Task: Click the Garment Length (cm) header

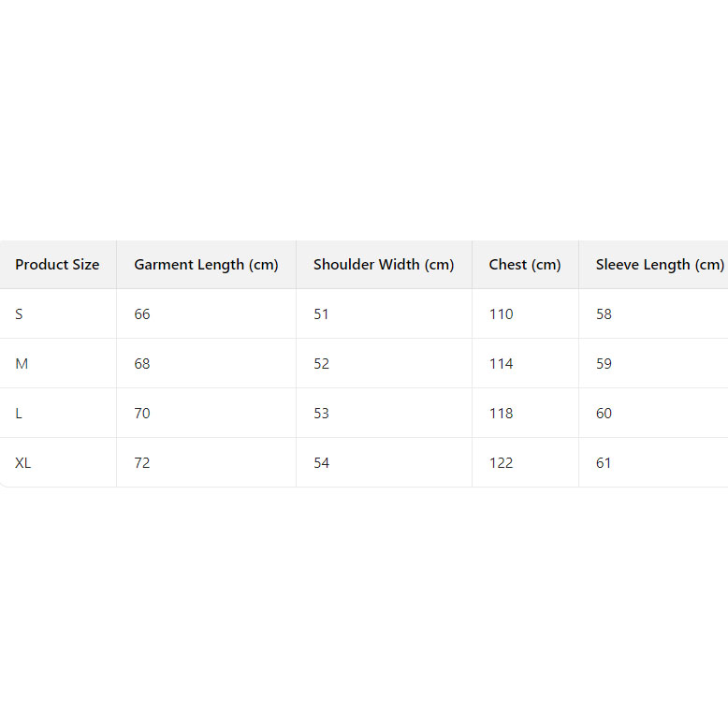Action: pyautogui.click(x=206, y=265)
